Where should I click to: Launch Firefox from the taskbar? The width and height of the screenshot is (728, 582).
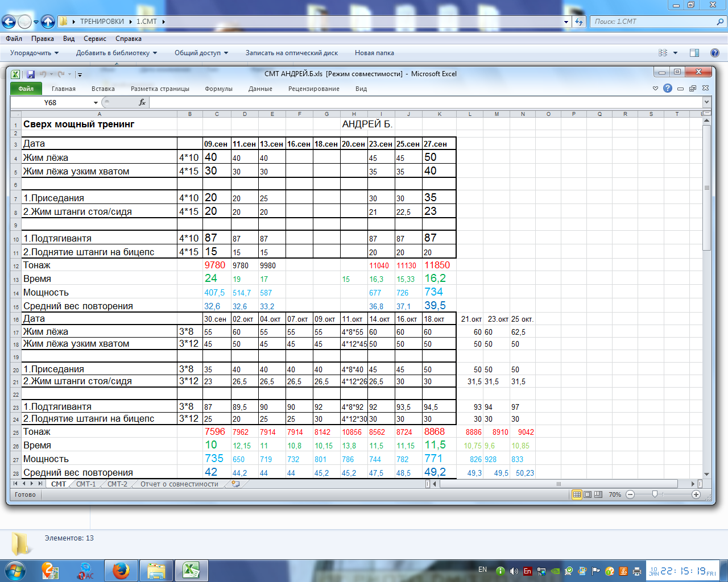(x=121, y=570)
